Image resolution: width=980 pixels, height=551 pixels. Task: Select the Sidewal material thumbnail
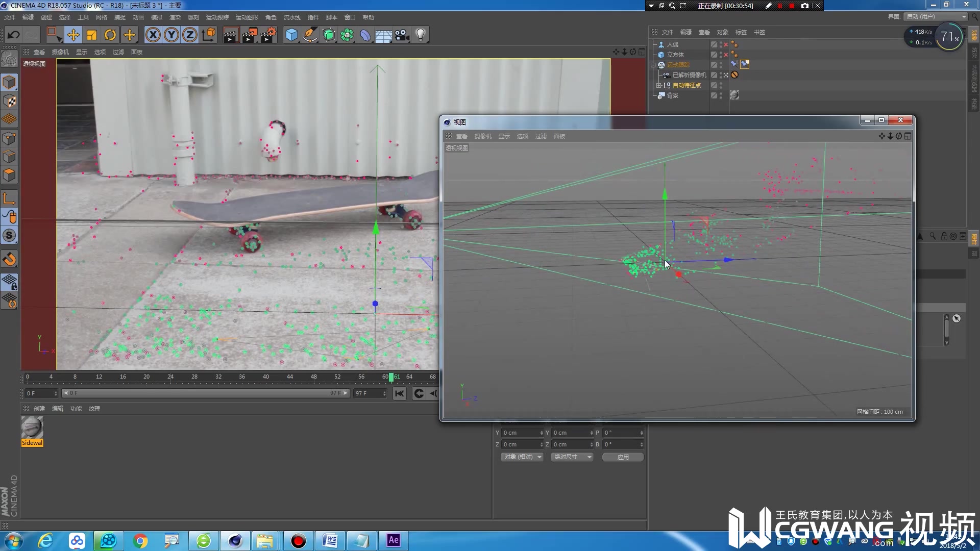point(32,429)
